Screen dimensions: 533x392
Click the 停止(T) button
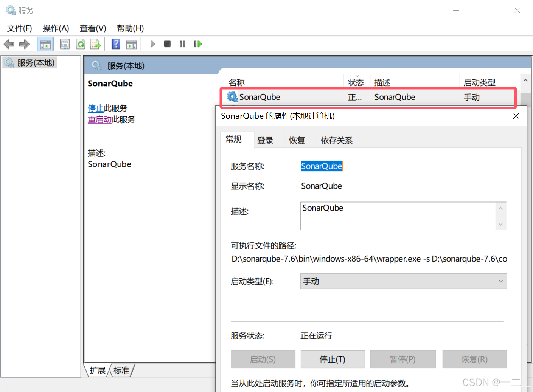(333, 359)
